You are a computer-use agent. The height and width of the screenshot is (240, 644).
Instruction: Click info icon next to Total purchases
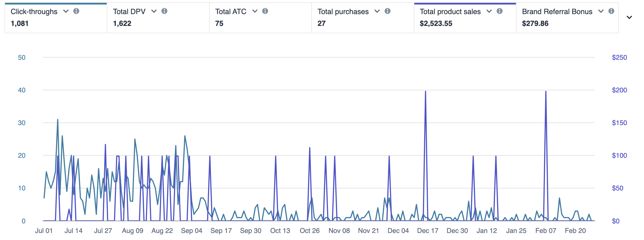[388, 11]
